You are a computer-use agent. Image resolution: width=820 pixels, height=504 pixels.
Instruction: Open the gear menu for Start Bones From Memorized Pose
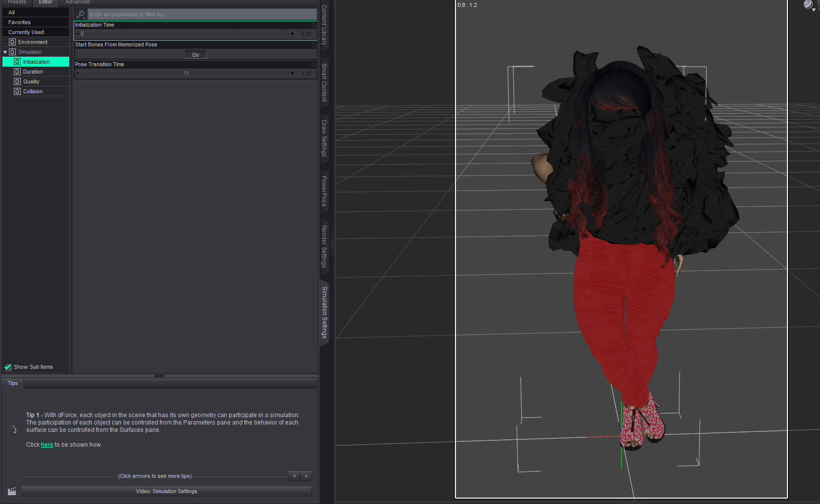click(314, 44)
